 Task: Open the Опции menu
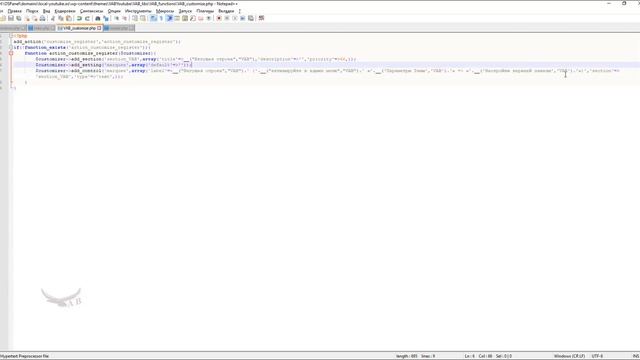point(114,11)
